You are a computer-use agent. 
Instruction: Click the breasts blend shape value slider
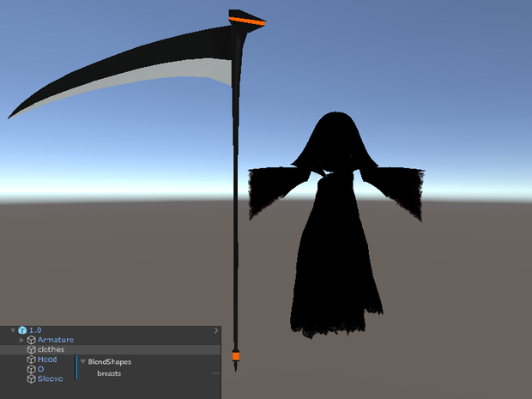tap(216, 373)
